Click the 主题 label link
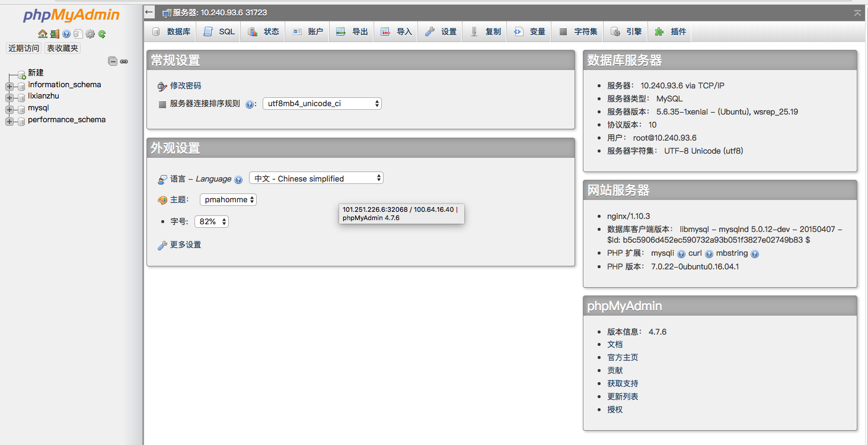This screenshot has width=868, height=445. tap(178, 200)
